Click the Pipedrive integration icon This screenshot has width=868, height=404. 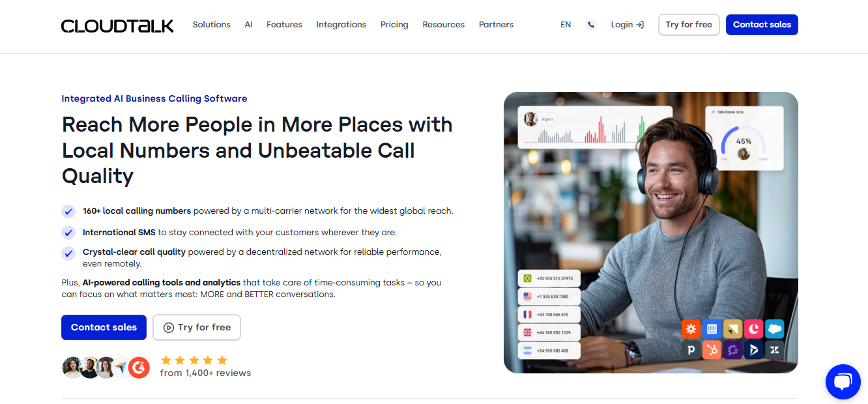(x=691, y=350)
